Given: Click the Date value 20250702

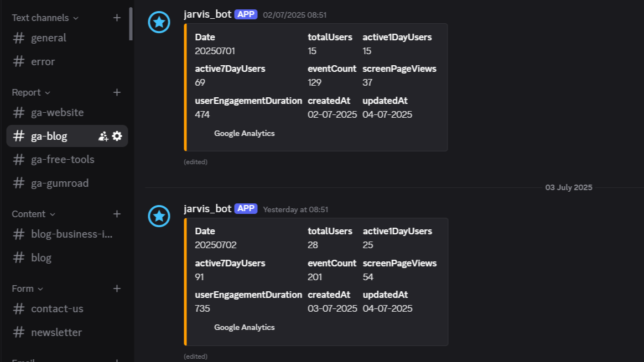Looking at the screenshot, I should 216,245.
